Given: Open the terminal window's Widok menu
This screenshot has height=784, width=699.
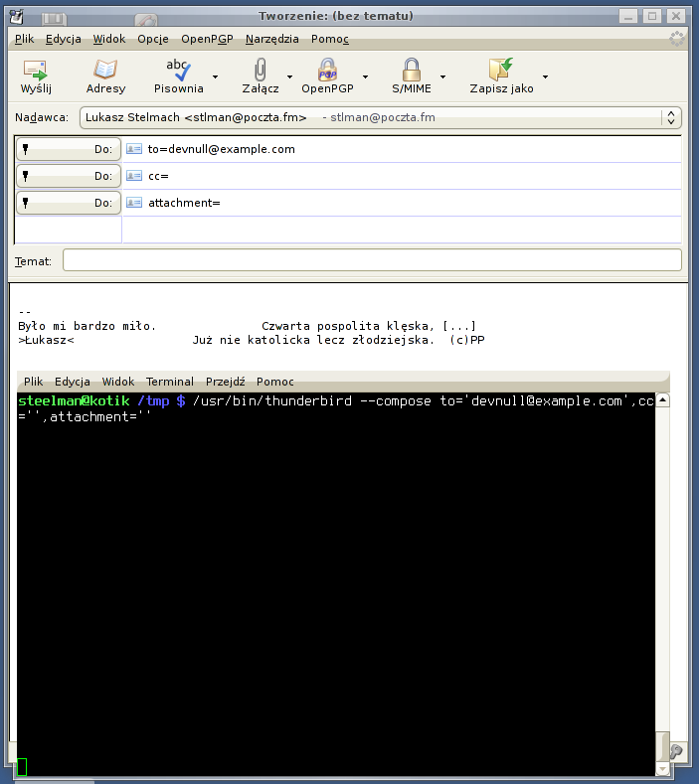Looking at the screenshot, I should point(118,382).
